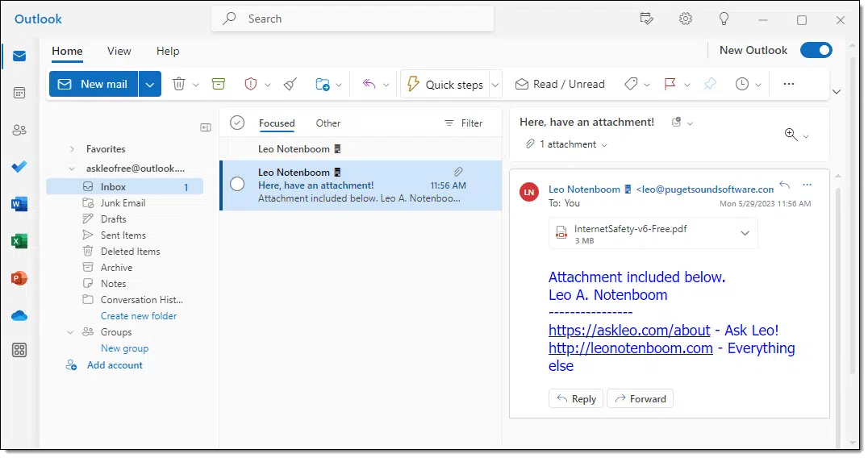Open the Junk Email folder

(124, 203)
